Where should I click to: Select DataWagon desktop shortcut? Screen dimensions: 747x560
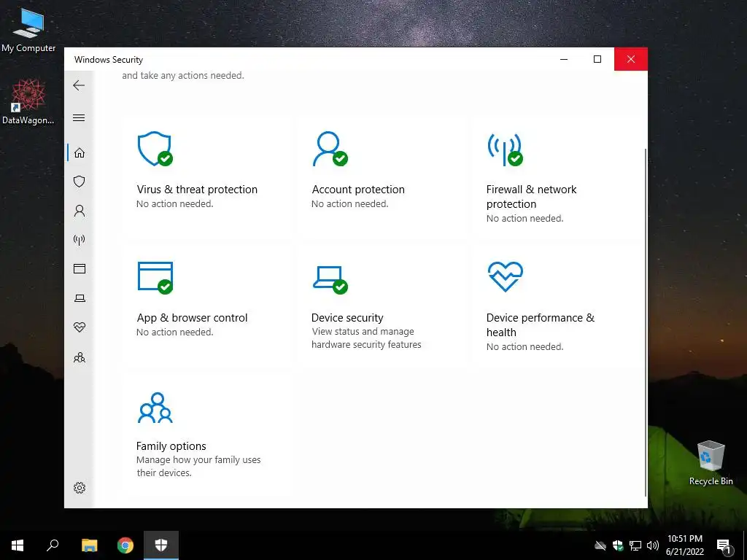[28, 102]
